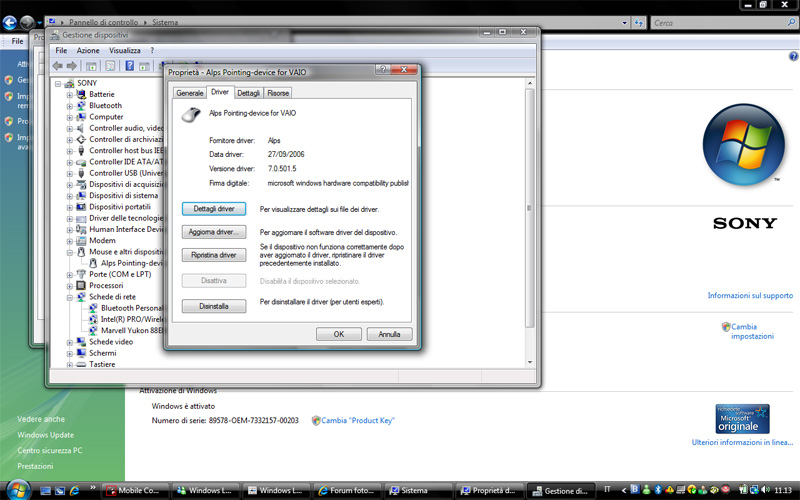Click the blue help icon in Device Manager toolbar
The width and height of the screenshot is (800, 500).
(x=130, y=66)
